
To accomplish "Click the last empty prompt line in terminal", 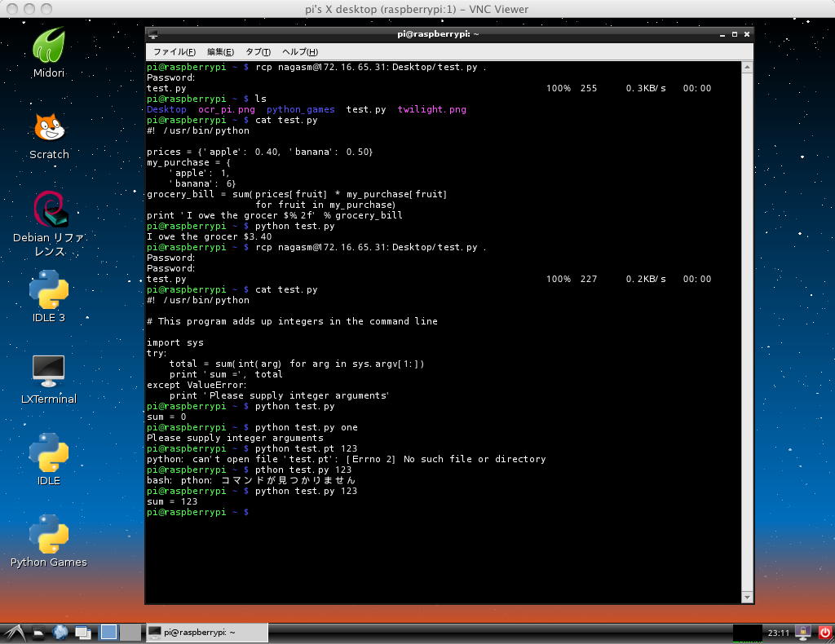I will coord(197,512).
